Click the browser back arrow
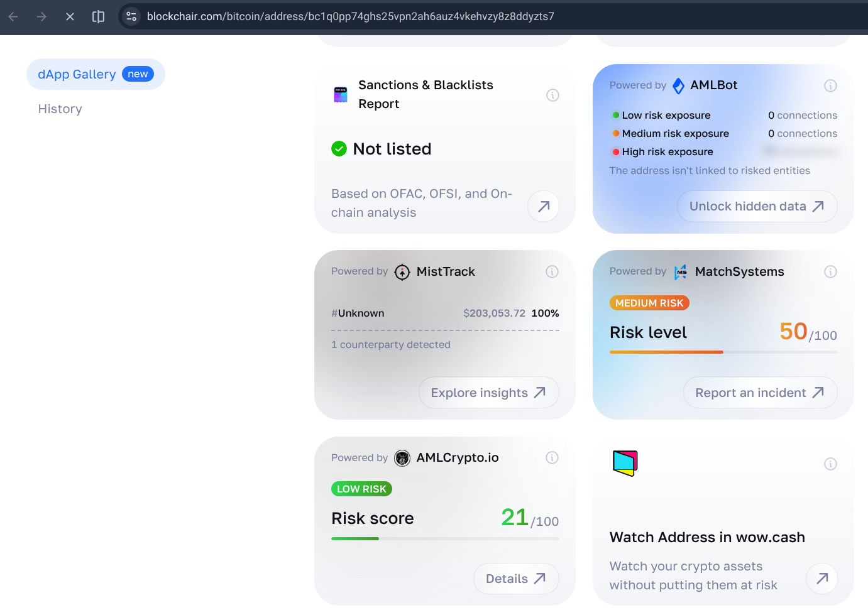Screen dimensions: 868x610 [13, 16]
